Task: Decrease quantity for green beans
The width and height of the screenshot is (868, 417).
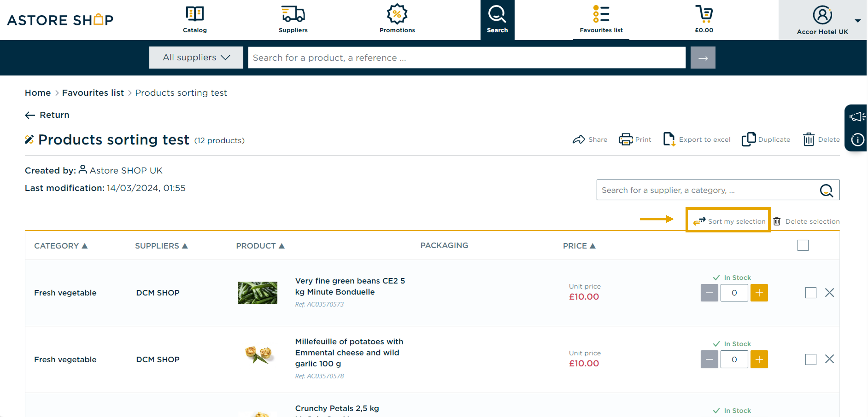Action: (x=709, y=293)
